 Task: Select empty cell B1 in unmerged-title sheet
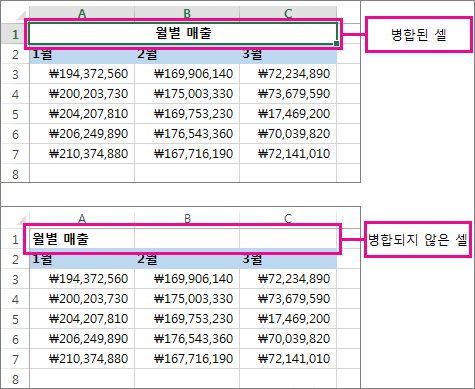pos(187,239)
